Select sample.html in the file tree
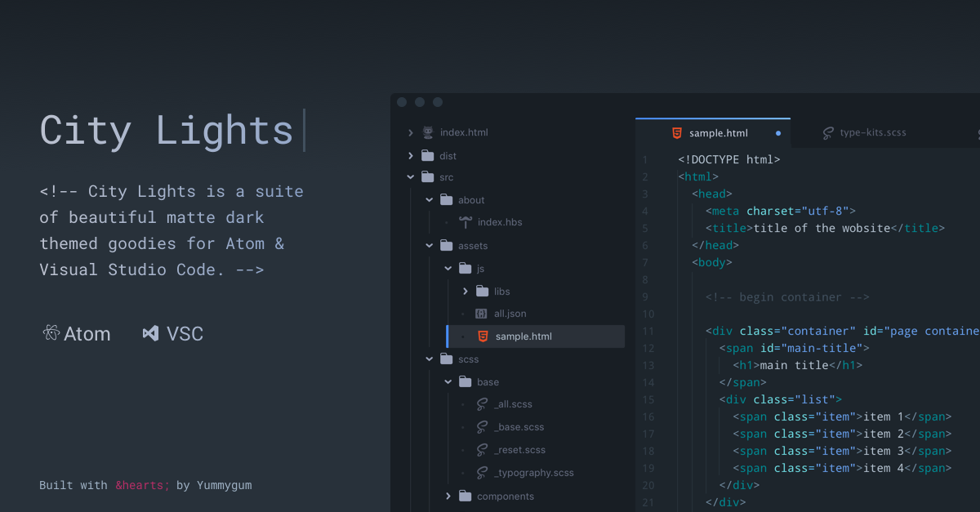This screenshot has height=512, width=980. (536, 336)
